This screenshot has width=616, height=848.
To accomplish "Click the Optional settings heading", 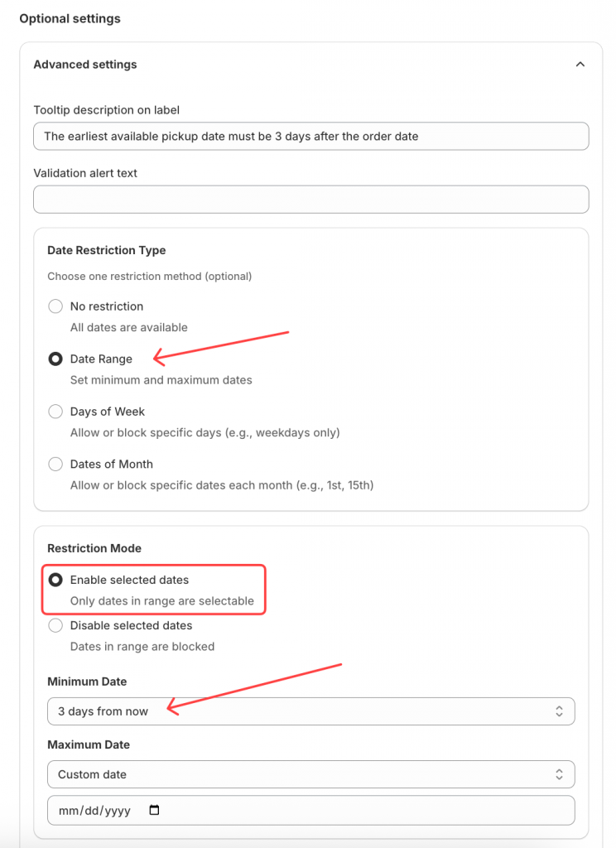I will tap(70, 18).
